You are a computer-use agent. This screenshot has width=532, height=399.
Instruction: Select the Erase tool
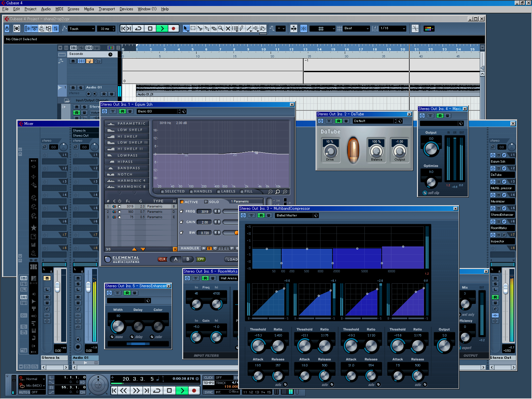pos(214,29)
